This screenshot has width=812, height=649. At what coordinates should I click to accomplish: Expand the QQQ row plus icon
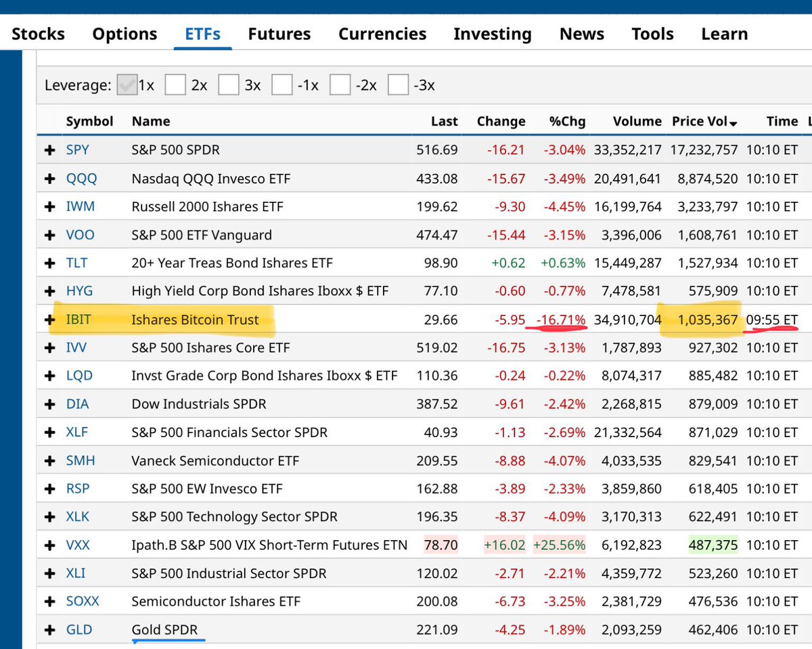(49, 179)
